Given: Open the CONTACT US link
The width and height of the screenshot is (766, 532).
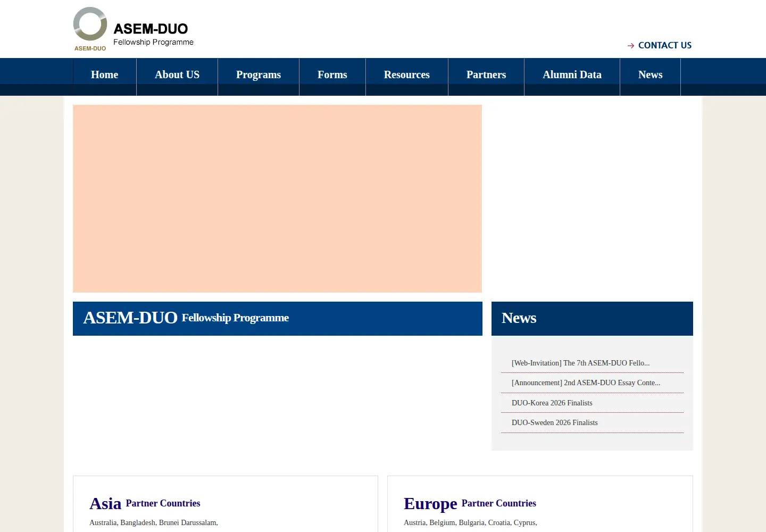Looking at the screenshot, I should tap(665, 45).
